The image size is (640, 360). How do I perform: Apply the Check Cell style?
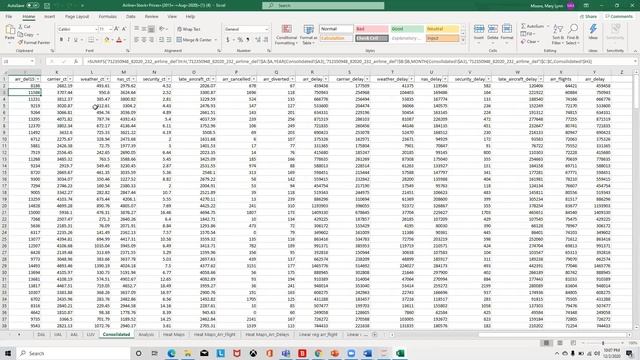click(371, 38)
